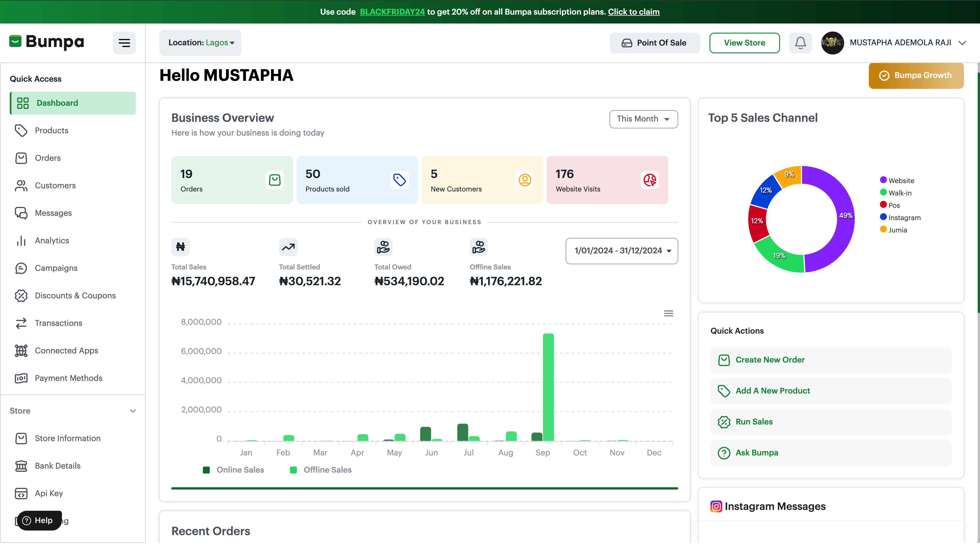The image size is (980, 544).
Task: Toggle the hamburger sidebar menu button
Action: coord(124,43)
